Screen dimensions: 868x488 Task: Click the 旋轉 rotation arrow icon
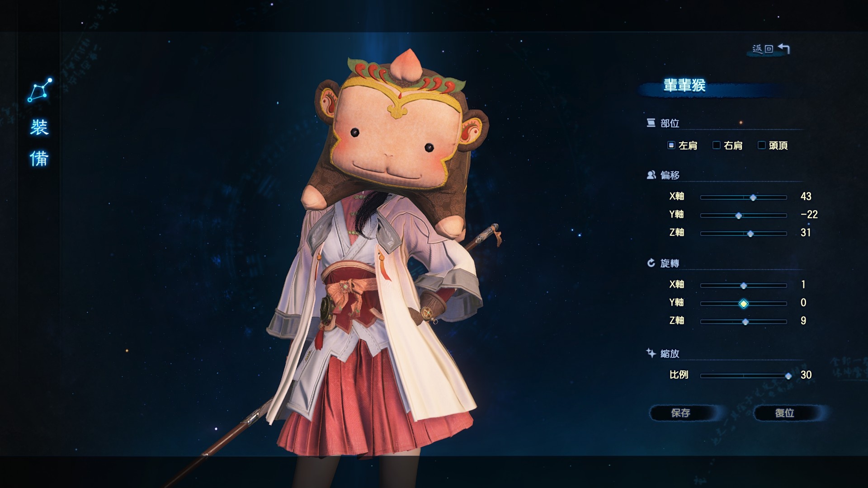tap(651, 263)
